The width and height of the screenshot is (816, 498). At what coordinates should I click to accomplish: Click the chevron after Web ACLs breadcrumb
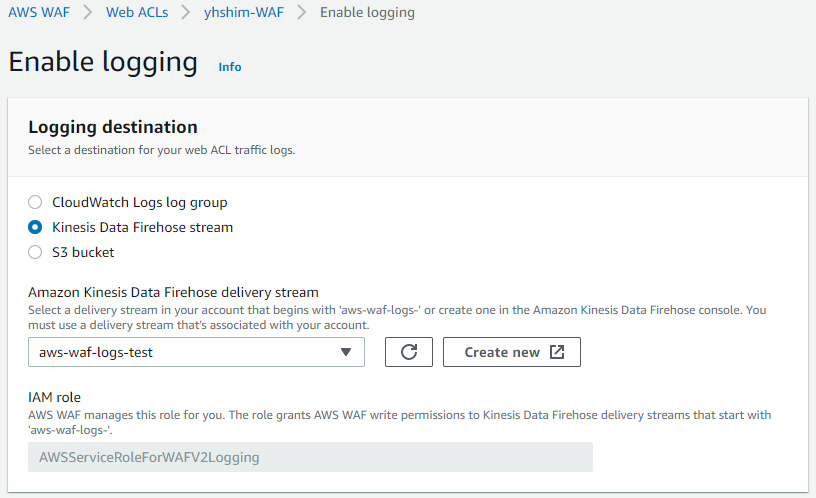tap(185, 12)
